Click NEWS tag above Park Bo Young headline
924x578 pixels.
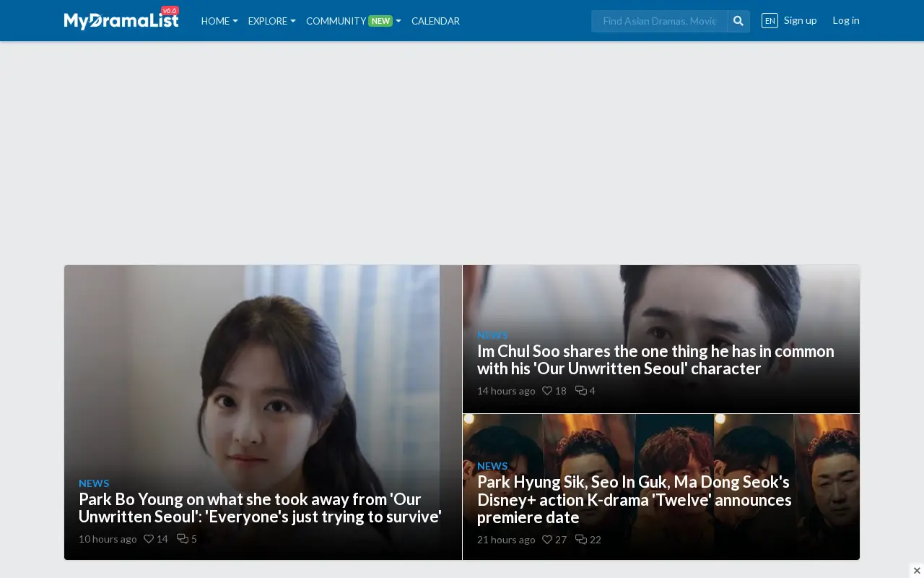94,483
